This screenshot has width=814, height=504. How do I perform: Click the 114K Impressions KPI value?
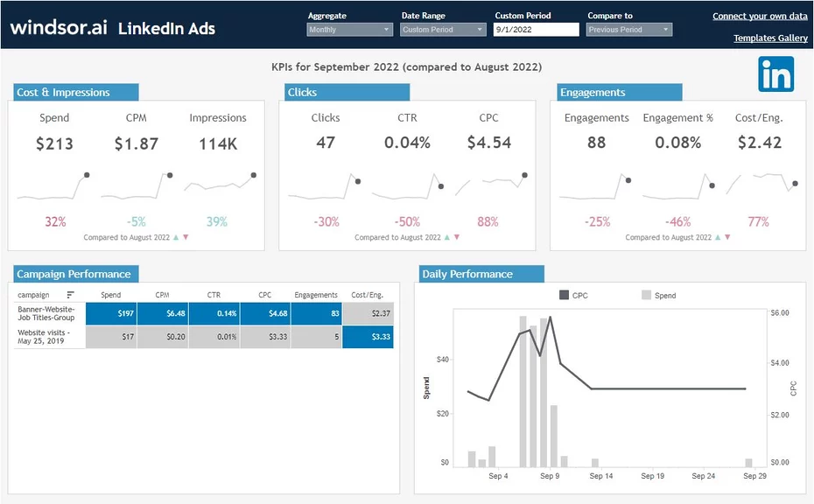(218, 143)
